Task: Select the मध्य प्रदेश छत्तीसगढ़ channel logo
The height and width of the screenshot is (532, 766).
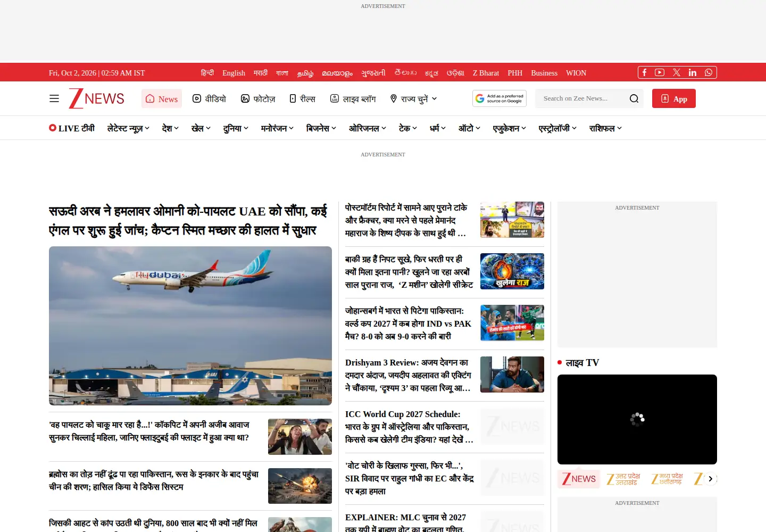Action: point(667,479)
